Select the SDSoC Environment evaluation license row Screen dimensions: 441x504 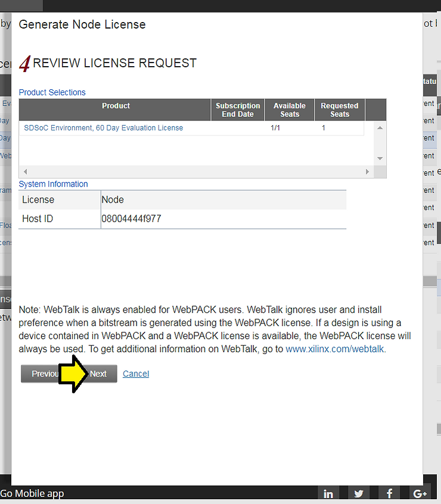click(x=104, y=128)
